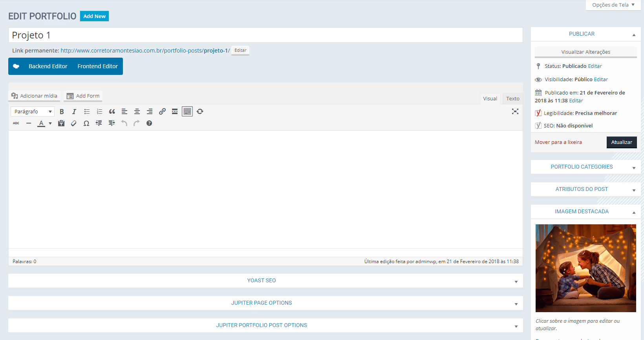Insert a numbered list
This screenshot has height=340, width=644.
[99, 111]
